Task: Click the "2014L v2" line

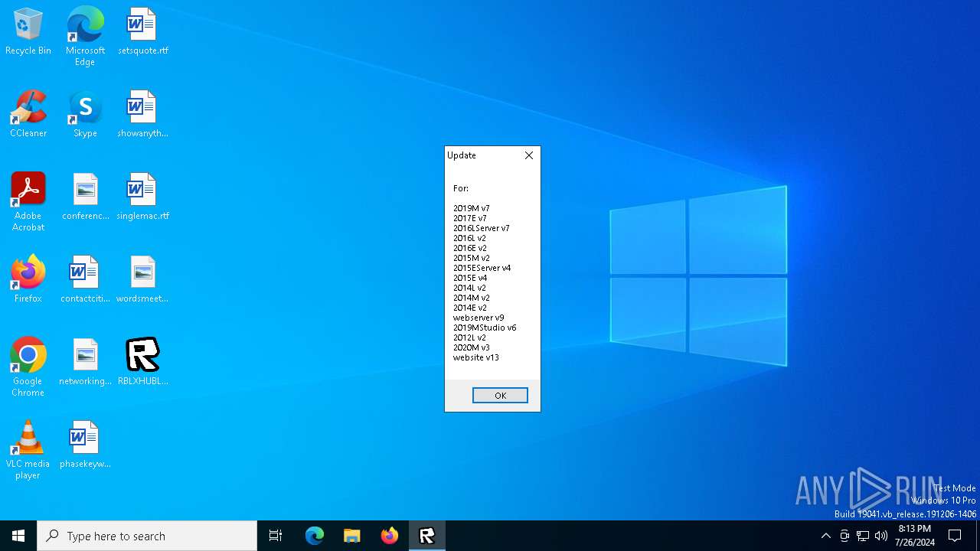Action: (x=469, y=288)
